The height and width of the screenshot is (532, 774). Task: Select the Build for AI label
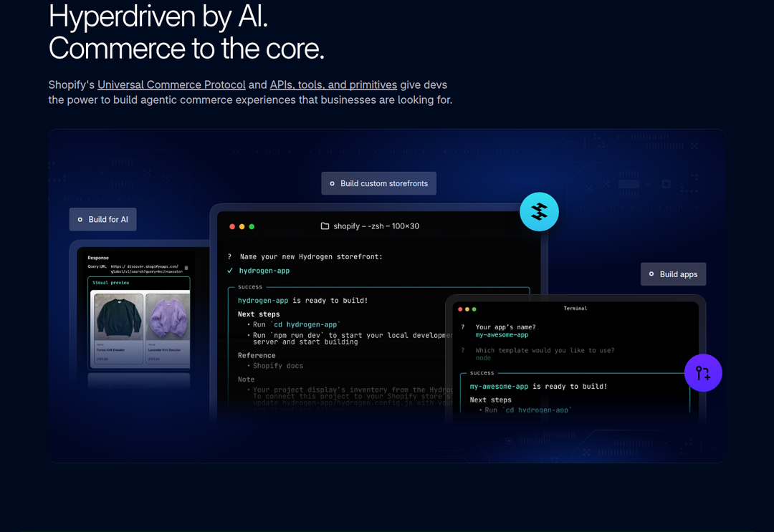102,219
